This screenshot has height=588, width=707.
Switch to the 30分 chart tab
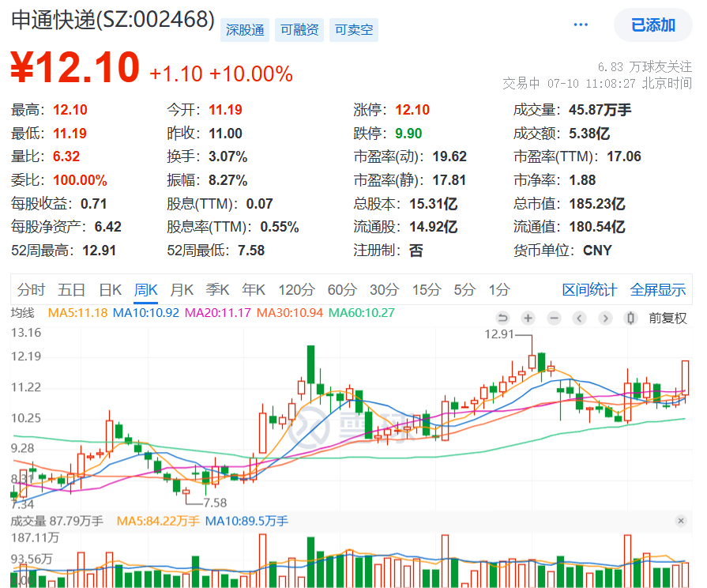click(x=384, y=290)
